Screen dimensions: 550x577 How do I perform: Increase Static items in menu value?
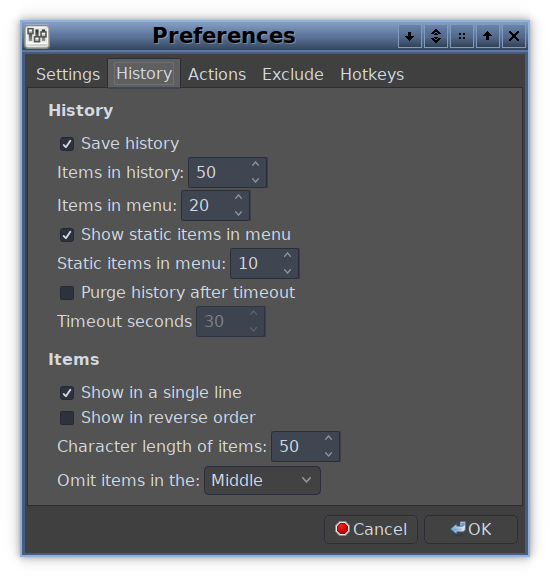click(287, 255)
